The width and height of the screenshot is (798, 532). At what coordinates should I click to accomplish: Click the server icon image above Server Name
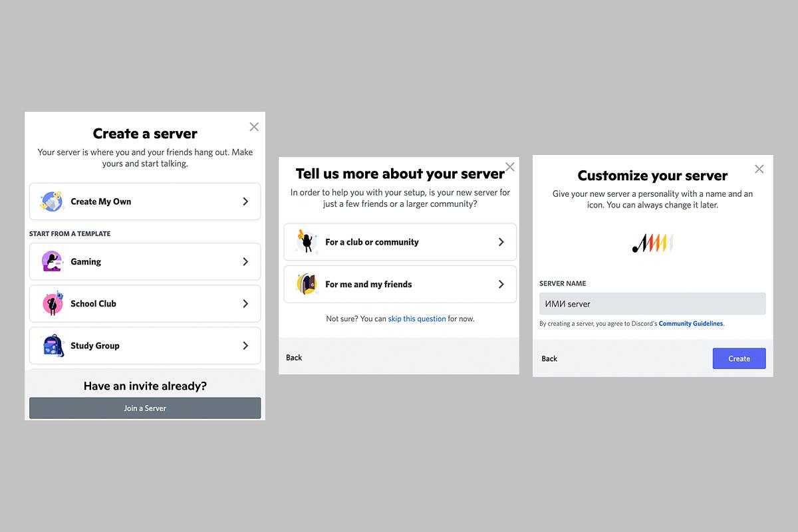(652, 243)
